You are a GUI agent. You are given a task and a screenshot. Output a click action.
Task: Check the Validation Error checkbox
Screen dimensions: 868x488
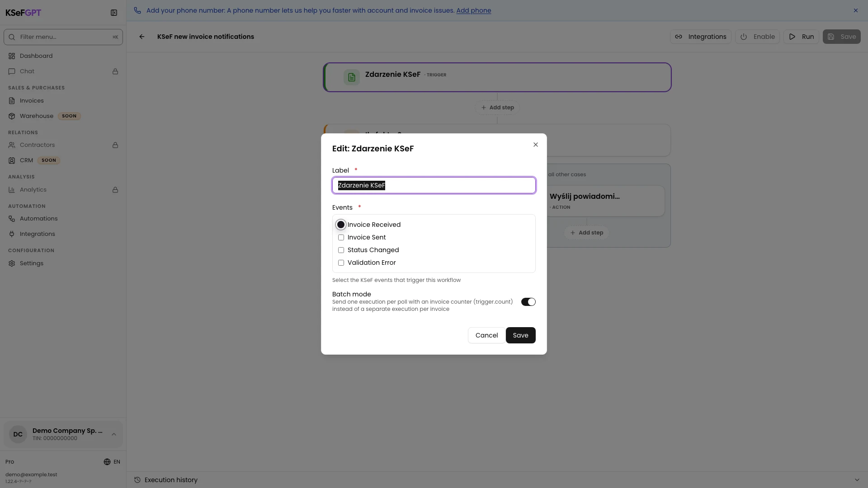[x=341, y=263]
